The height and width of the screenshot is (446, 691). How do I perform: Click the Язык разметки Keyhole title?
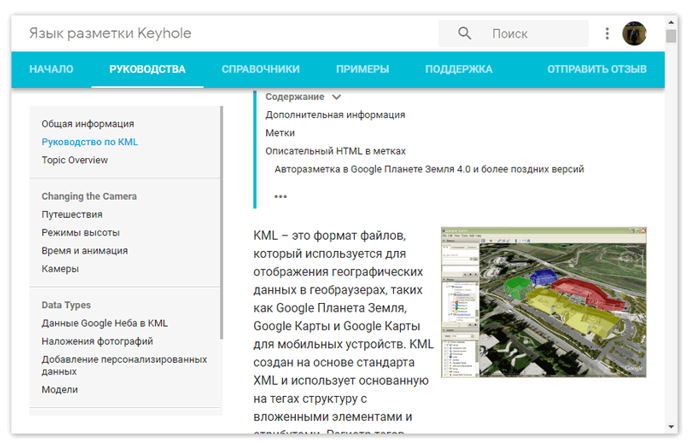pos(110,33)
